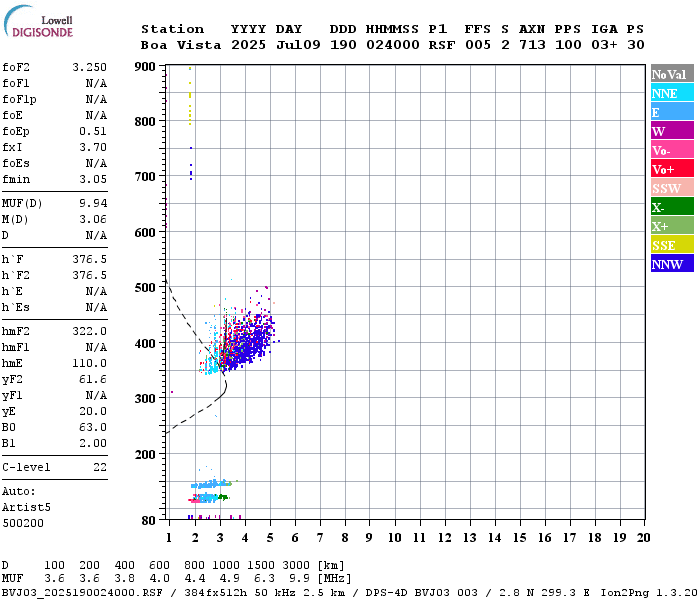Select the NoVal gray legend swatch
The height and width of the screenshot is (600, 700).
click(x=672, y=74)
